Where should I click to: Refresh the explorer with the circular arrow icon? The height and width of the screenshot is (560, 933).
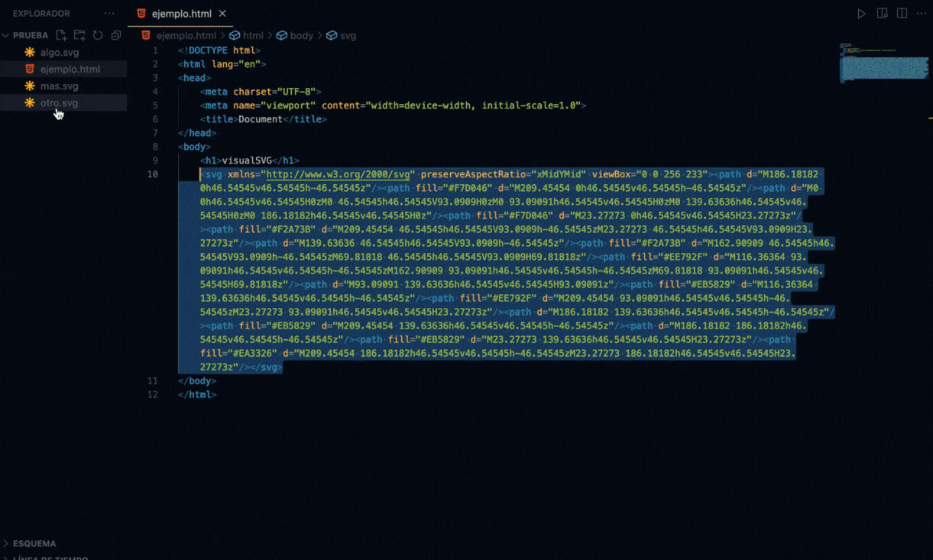[x=98, y=35]
